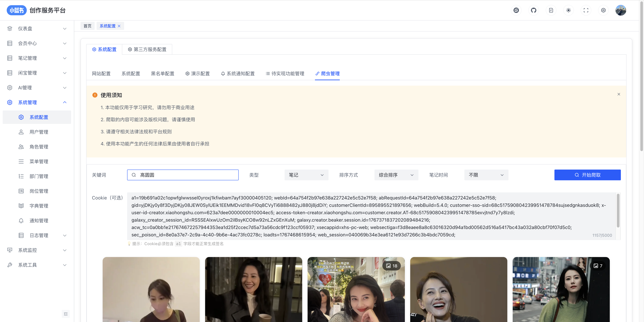The width and height of the screenshot is (644, 322).
Task: Open the GitHub repository icon
Action: (533, 10)
